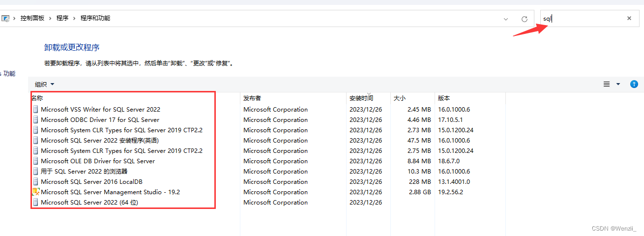Clear the sql search text

coord(629,18)
